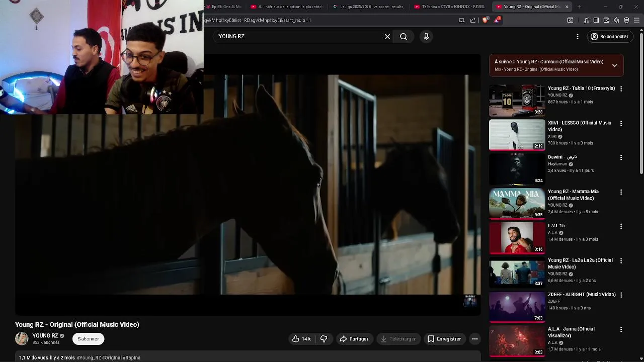Open XIIVI - LESSGO video thumbnail
Image resolution: width=644 pixels, height=362 pixels.
click(x=517, y=135)
